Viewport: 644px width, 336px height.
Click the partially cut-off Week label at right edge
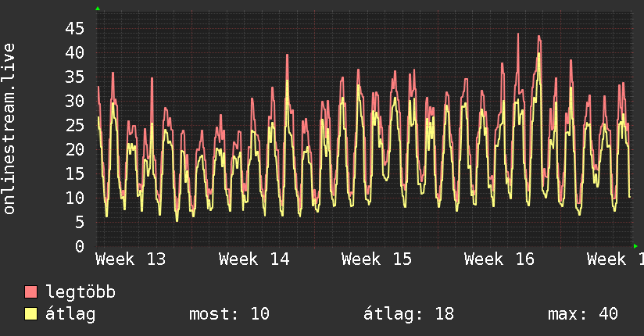pyautogui.click(x=615, y=259)
